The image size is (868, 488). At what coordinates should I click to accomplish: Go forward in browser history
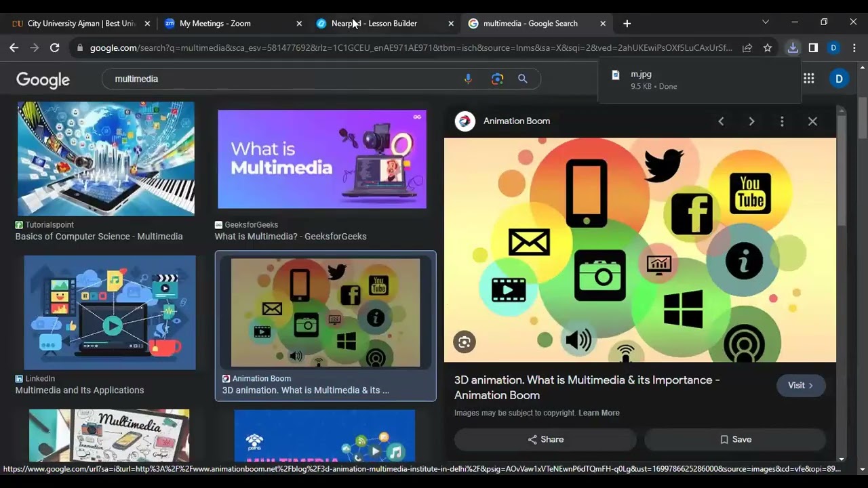tap(34, 47)
